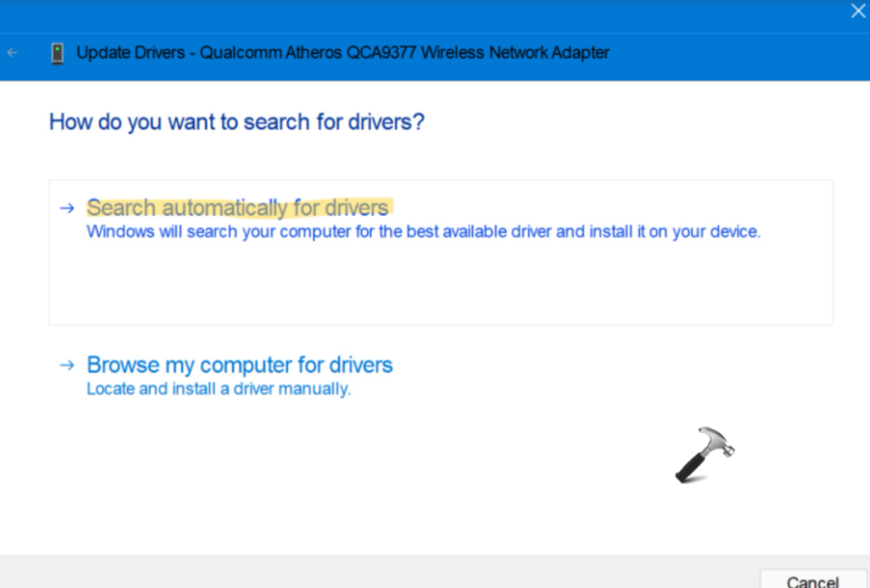The image size is (870, 588).
Task: Click the 'How do you want to search' heading
Action: (237, 122)
